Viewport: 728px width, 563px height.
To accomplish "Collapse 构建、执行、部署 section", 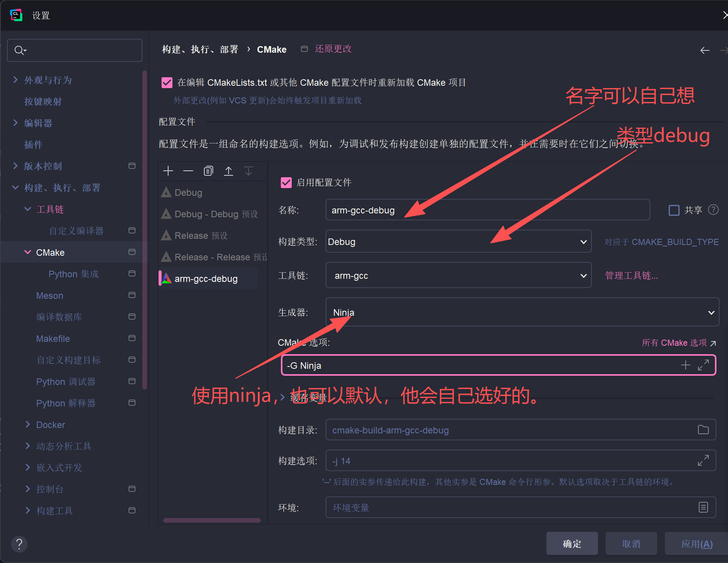I will 15,187.
